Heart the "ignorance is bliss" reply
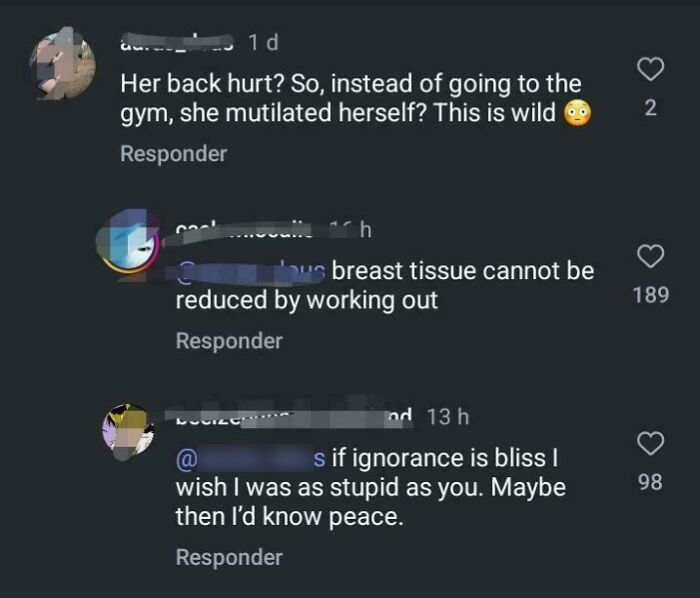The height and width of the screenshot is (598, 700). (x=650, y=444)
